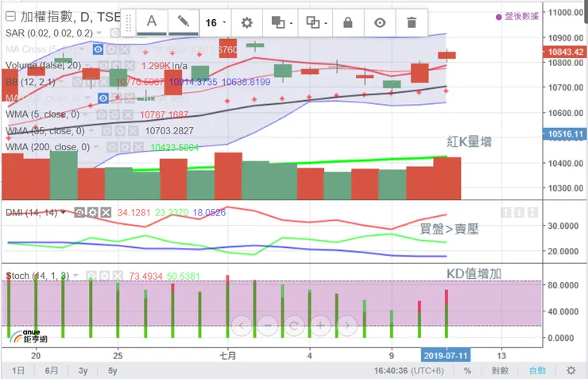Toggle visibility of WMA (35, close, 0)
The image size is (588, 379).
[107, 131]
